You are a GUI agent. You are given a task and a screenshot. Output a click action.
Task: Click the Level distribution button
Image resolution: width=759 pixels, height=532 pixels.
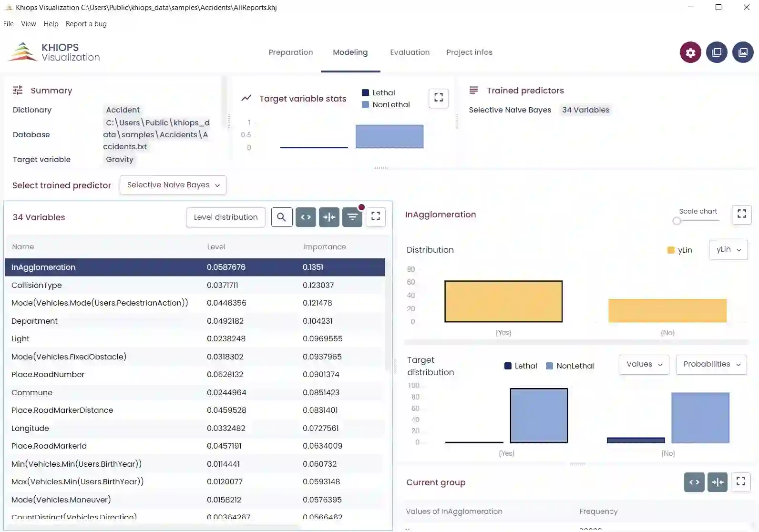[x=226, y=217]
